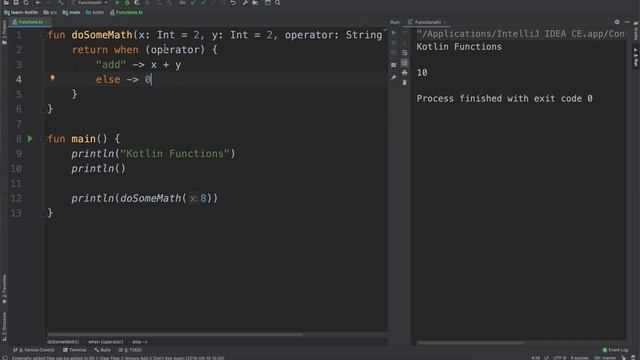Rerun FunctionsKt with green play icon in Run panel
Screen dimensions: 640x360
click(x=394, y=33)
